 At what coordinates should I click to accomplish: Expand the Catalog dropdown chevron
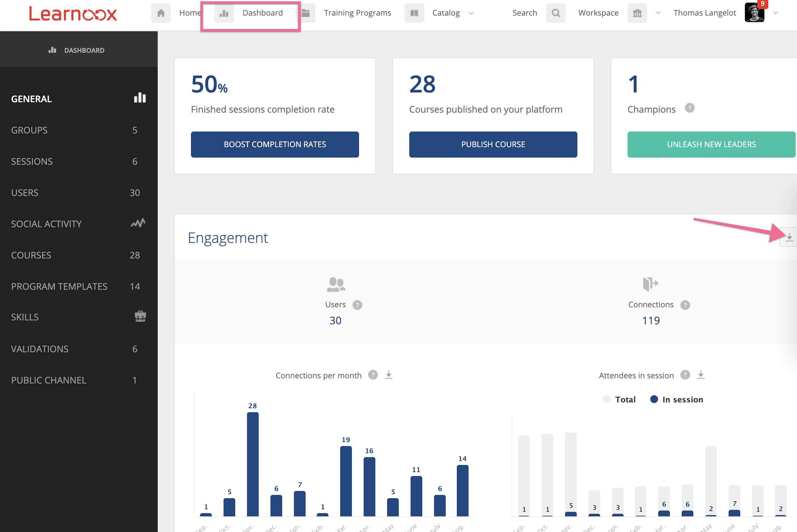coord(471,14)
